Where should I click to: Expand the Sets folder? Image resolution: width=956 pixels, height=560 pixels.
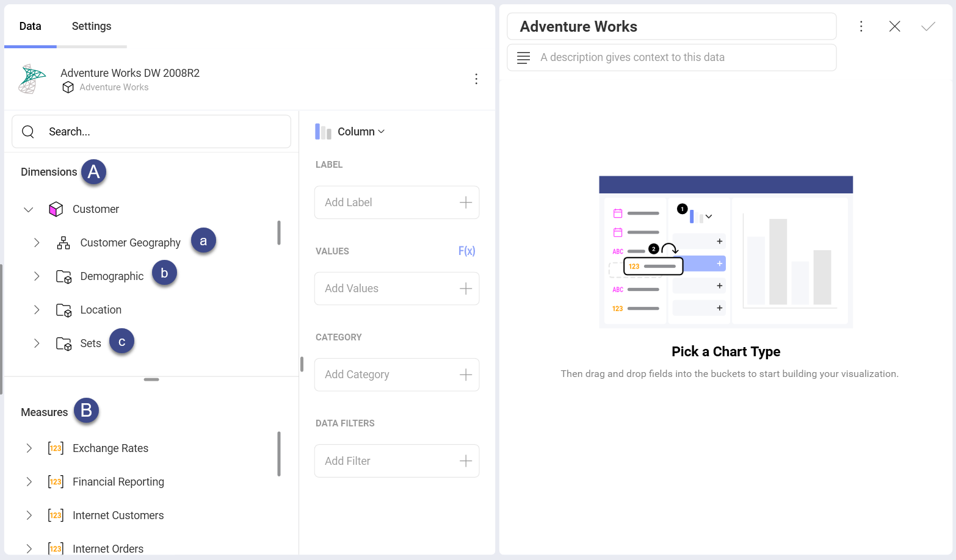pyautogui.click(x=37, y=343)
